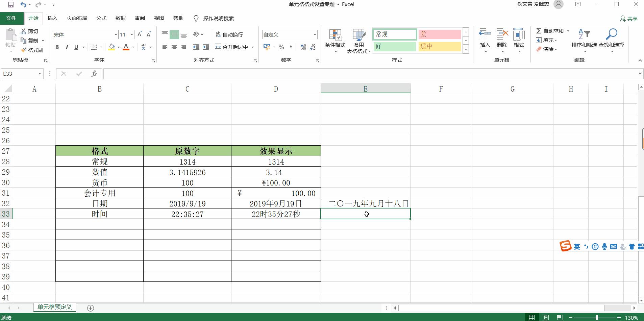The width and height of the screenshot is (644, 321).
Task: Open the font size dropdown
Action: 131,34
